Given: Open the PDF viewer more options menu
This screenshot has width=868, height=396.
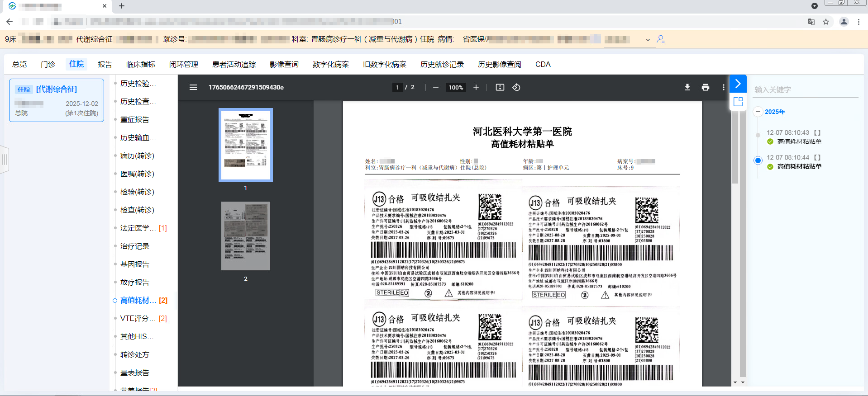Looking at the screenshot, I should (x=723, y=87).
